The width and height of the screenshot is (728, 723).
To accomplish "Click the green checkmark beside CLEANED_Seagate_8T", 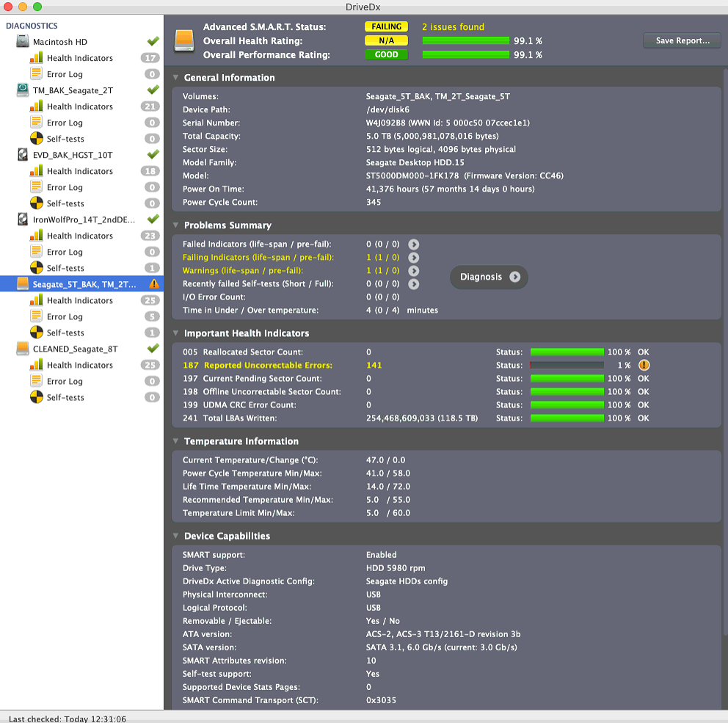I will click(153, 348).
